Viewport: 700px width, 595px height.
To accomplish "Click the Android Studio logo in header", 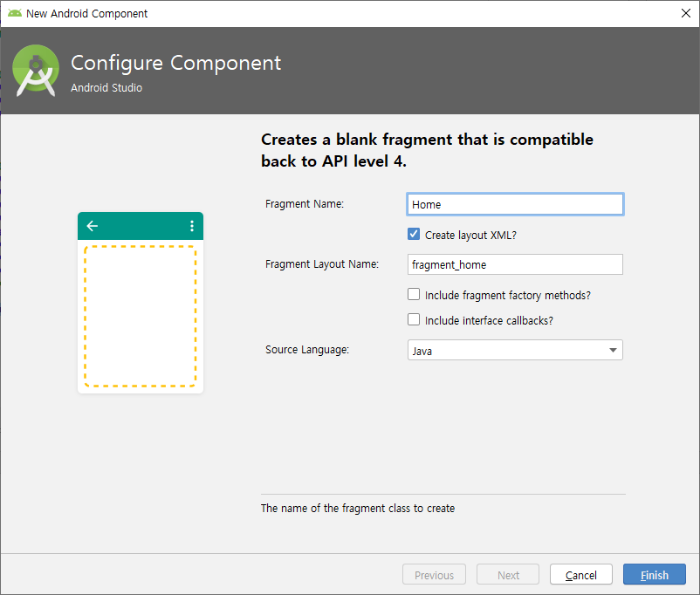I will (36, 70).
